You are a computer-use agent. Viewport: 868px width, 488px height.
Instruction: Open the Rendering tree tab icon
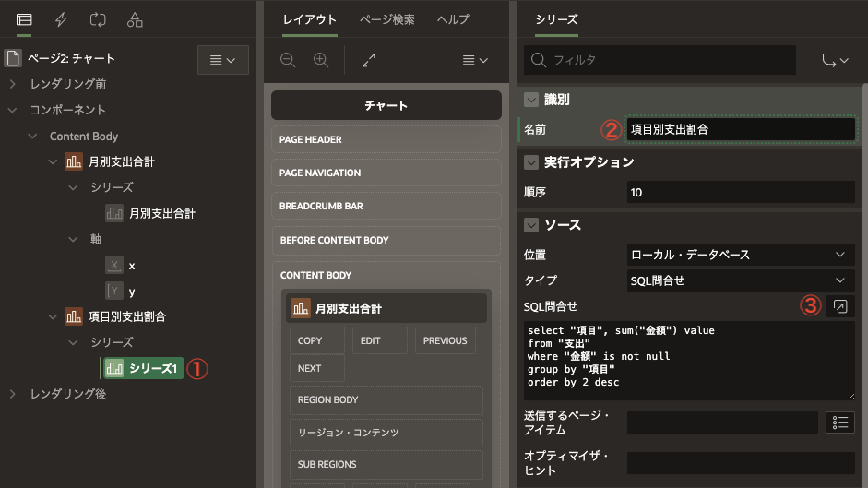tap(24, 20)
